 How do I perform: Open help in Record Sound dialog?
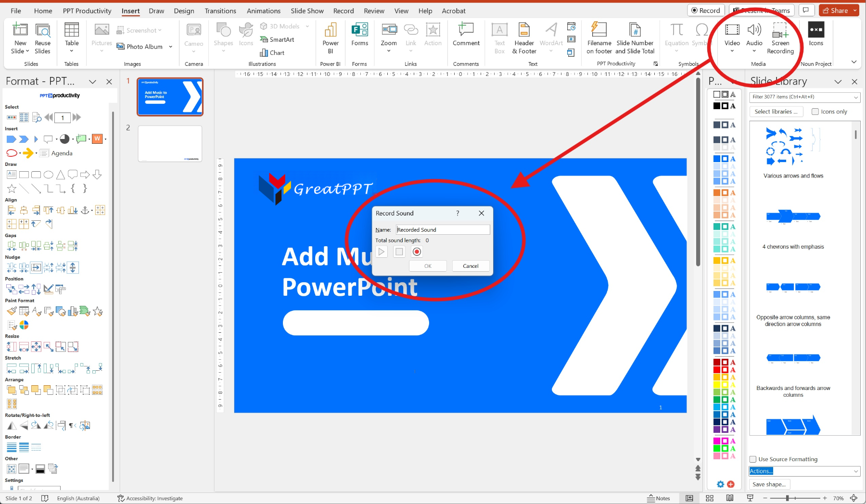(457, 213)
